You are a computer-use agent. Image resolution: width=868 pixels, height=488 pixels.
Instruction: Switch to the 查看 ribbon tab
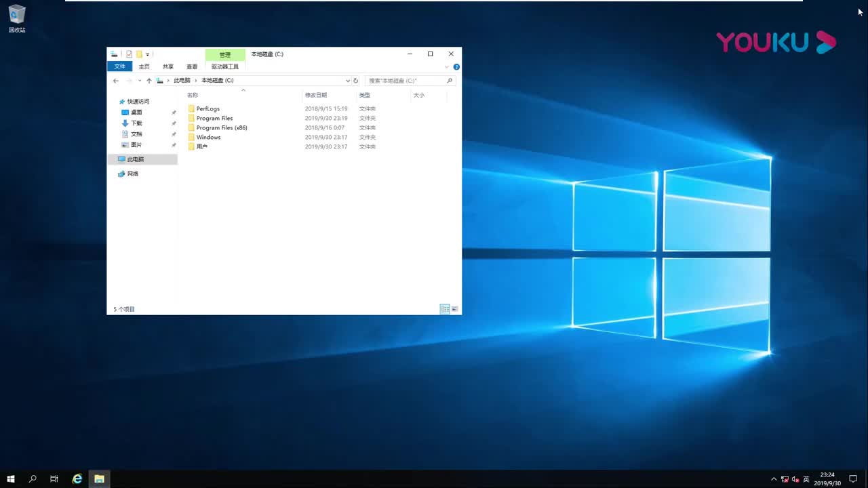coord(192,66)
